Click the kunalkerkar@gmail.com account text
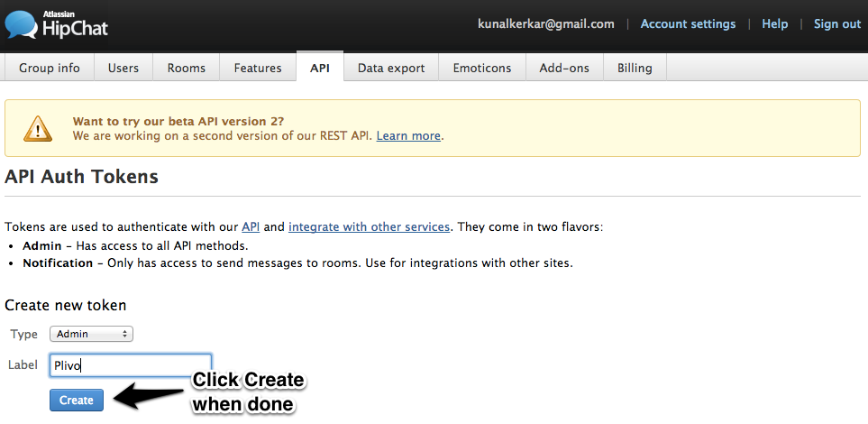The width and height of the screenshot is (868, 424). 546,23
